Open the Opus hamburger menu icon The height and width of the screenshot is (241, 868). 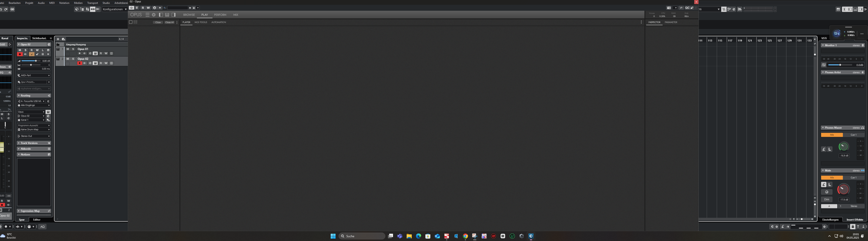(147, 15)
